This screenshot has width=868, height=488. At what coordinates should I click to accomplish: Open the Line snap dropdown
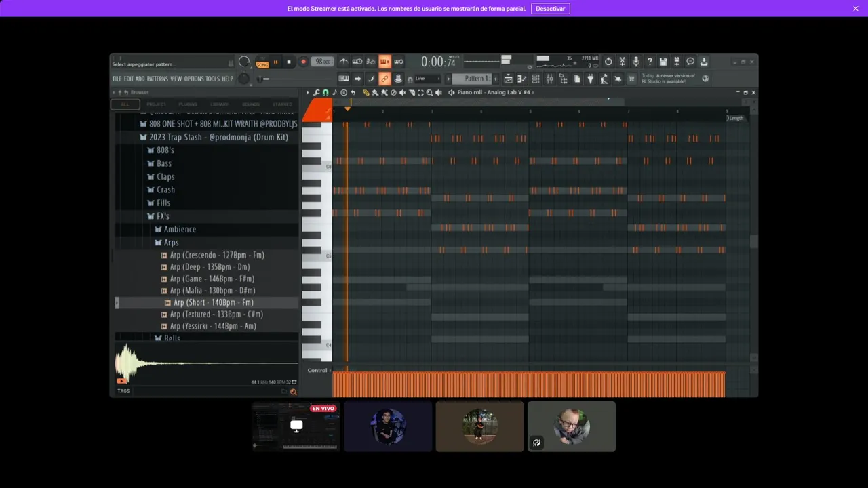tap(428, 79)
